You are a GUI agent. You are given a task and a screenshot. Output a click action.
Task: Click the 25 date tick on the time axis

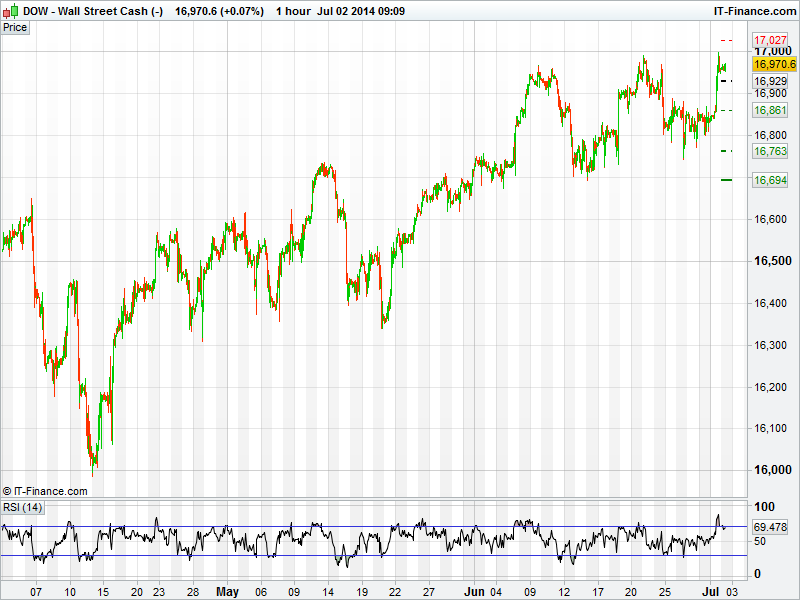664,592
